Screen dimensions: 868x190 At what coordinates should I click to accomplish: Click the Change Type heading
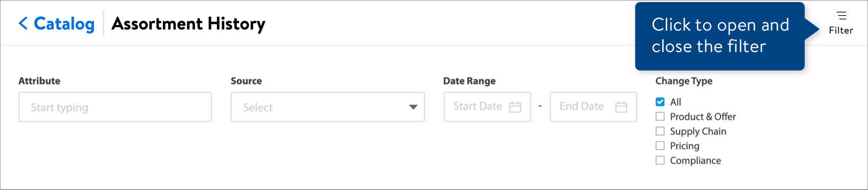[684, 81]
